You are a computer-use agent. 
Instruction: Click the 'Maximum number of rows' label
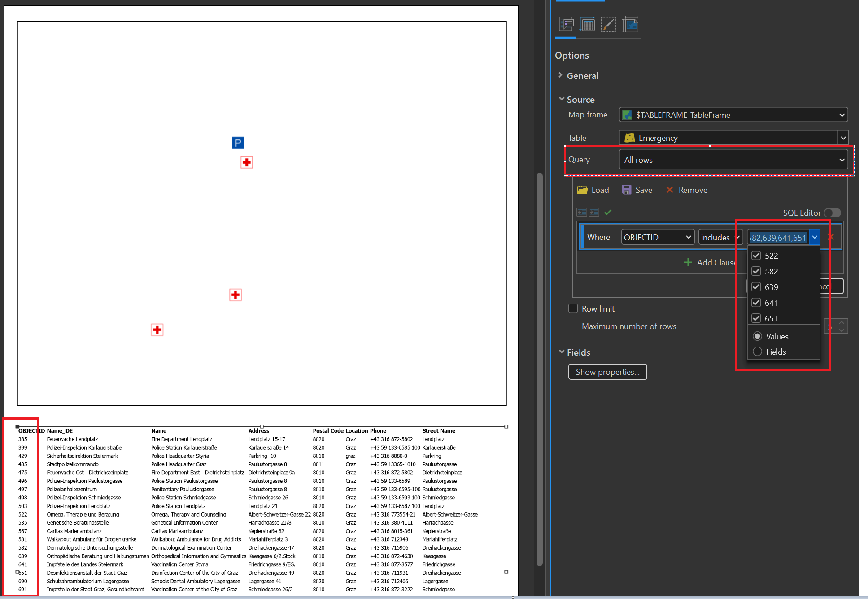pos(629,326)
